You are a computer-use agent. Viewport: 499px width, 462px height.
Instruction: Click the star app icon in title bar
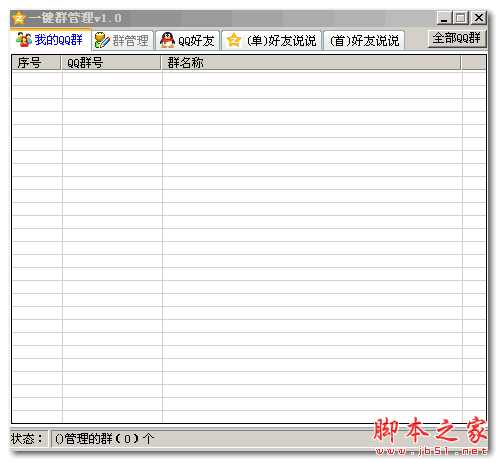click(18, 18)
